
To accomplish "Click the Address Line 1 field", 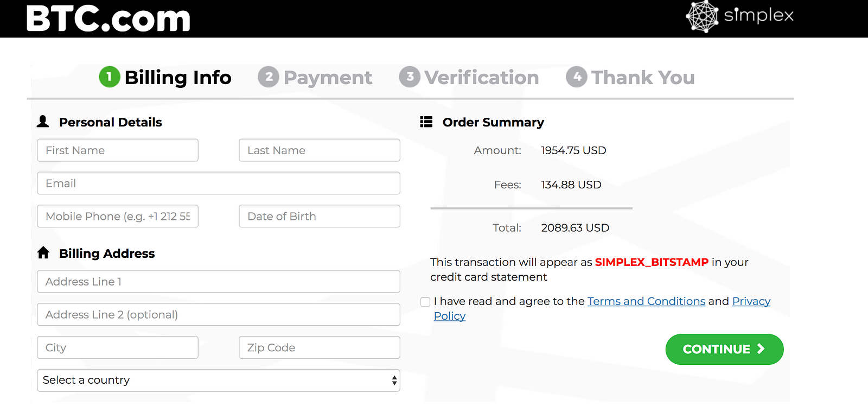I will (x=218, y=282).
